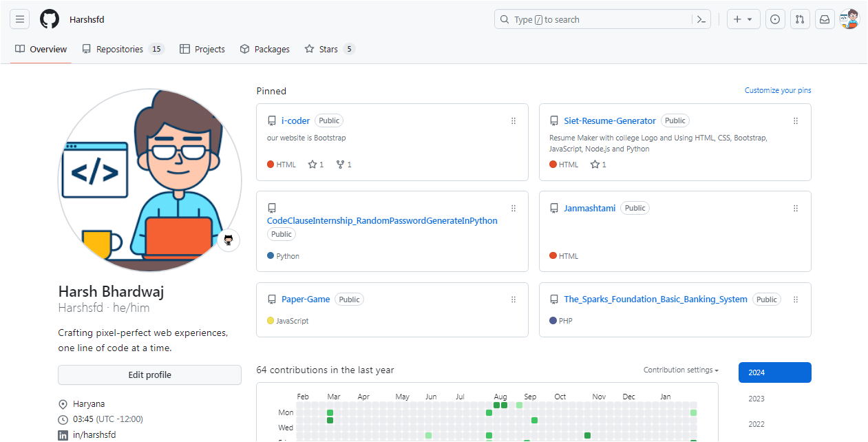Click the set status emoji on profile picture

(229, 240)
